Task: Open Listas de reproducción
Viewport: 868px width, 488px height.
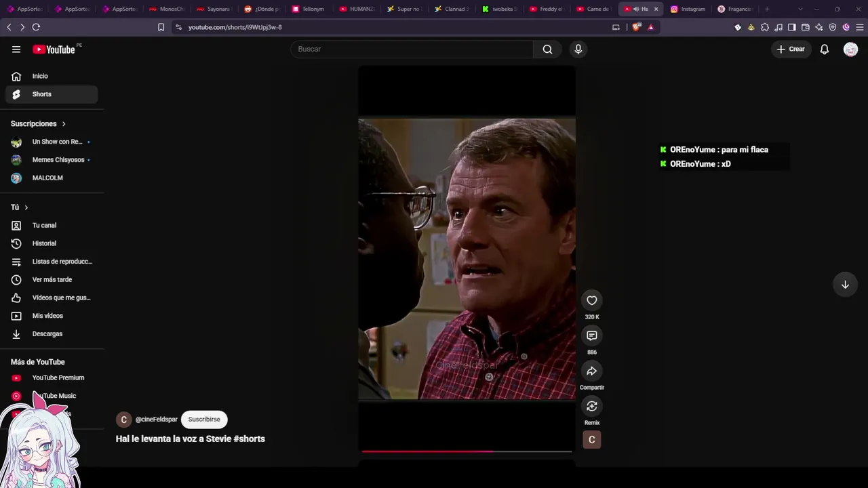Action: pyautogui.click(x=52, y=262)
